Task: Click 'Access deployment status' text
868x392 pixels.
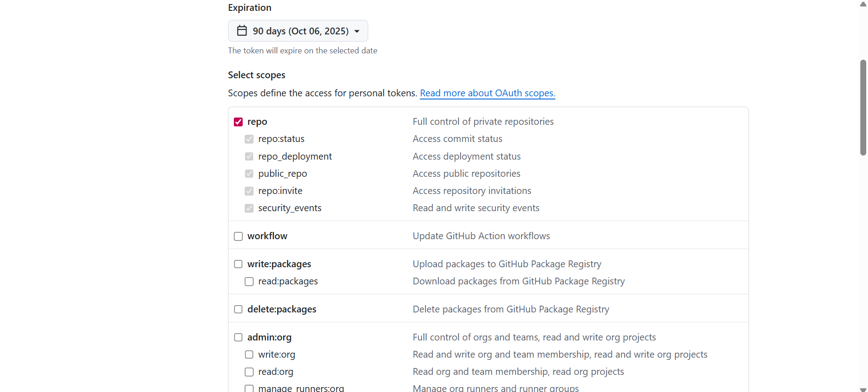Action: (467, 156)
